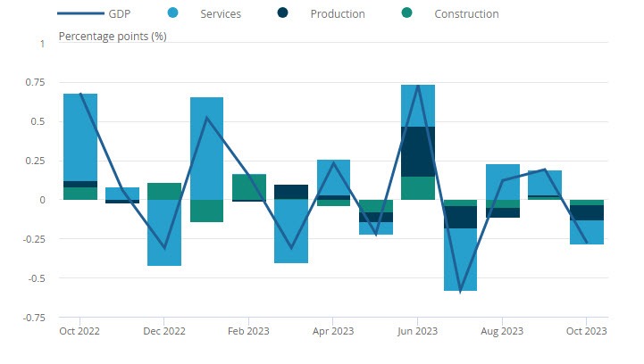Toggle the Construction series legend label
The width and height of the screenshot is (644, 364).
(x=466, y=14)
